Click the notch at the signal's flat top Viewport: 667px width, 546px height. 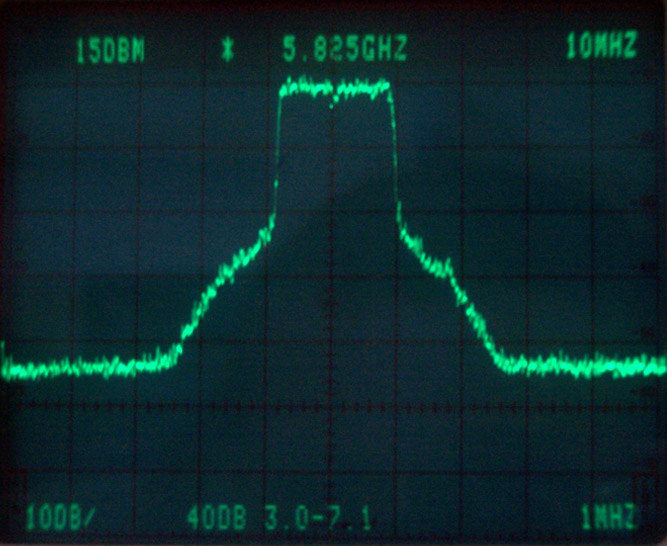click(333, 99)
